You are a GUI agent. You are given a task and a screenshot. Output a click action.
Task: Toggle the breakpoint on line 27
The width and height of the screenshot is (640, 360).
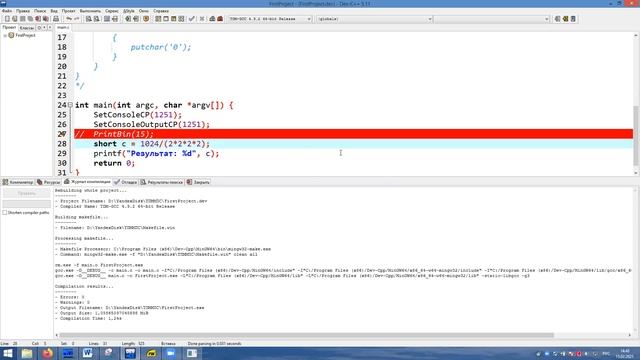(x=62, y=134)
